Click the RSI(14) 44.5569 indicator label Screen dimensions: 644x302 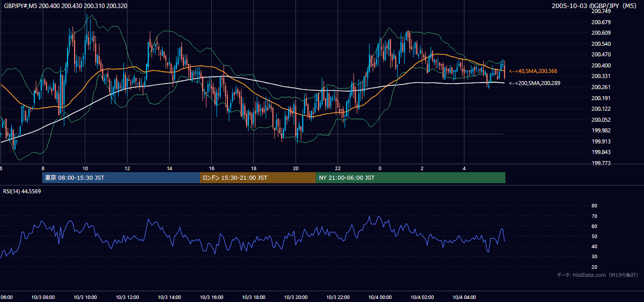point(22,191)
